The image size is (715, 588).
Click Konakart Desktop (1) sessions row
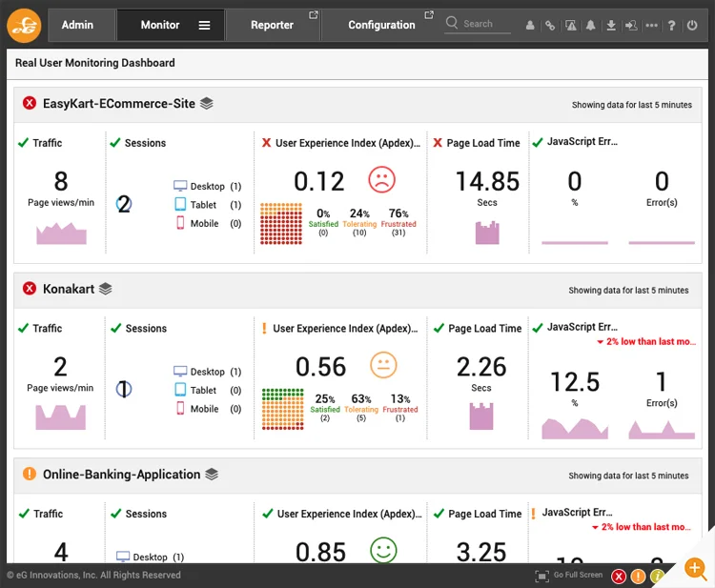[x=208, y=372]
